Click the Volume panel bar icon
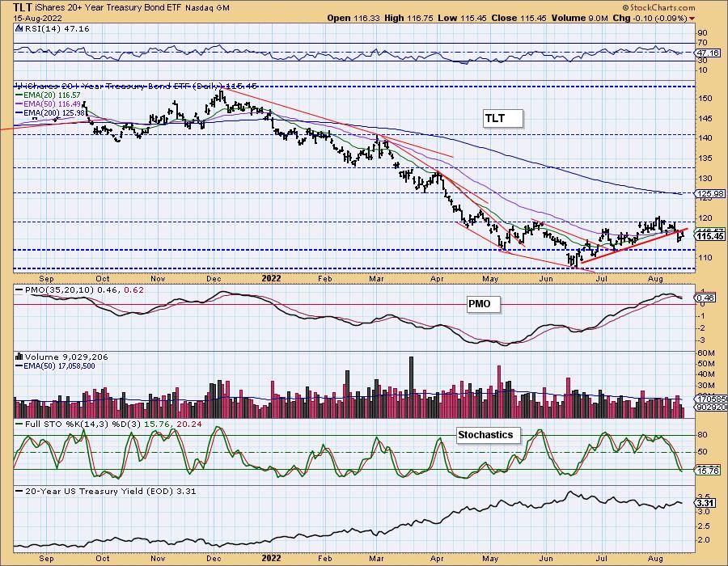The image size is (728, 566). pyautogui.click(x=19, y=357)
